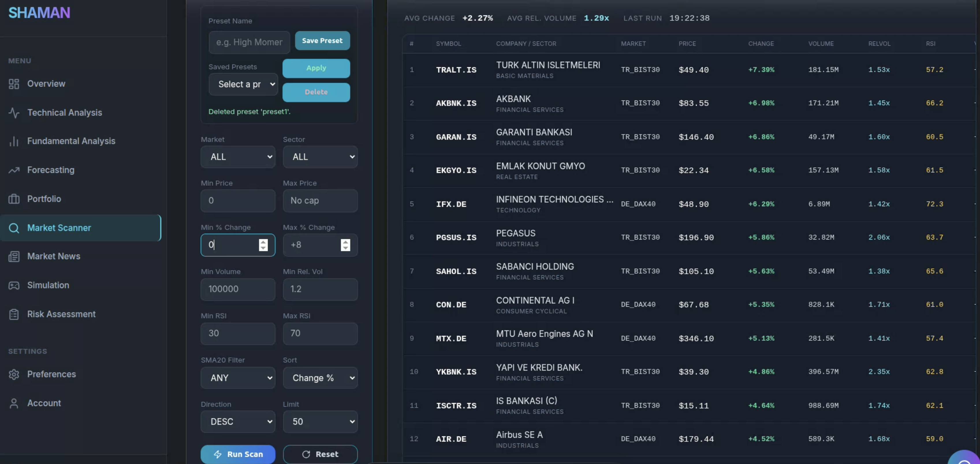Click the Overview grid icon
980x464 pixels.
pyautogui.click(x=14, y=84)
